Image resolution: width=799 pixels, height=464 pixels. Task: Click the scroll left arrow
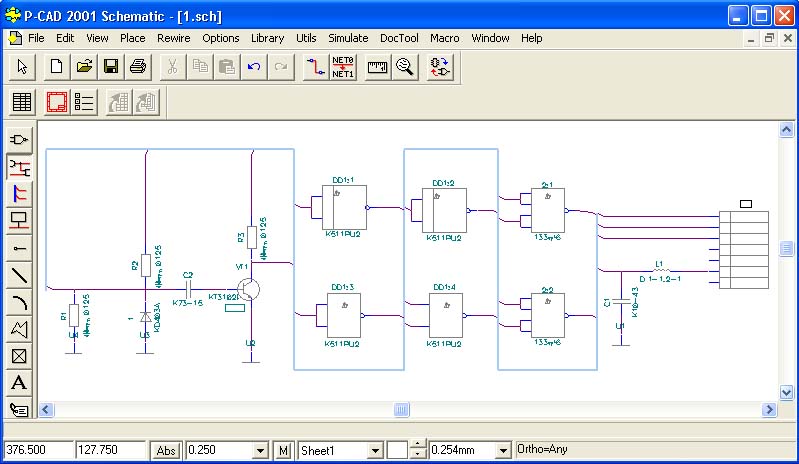pos(46,410)
